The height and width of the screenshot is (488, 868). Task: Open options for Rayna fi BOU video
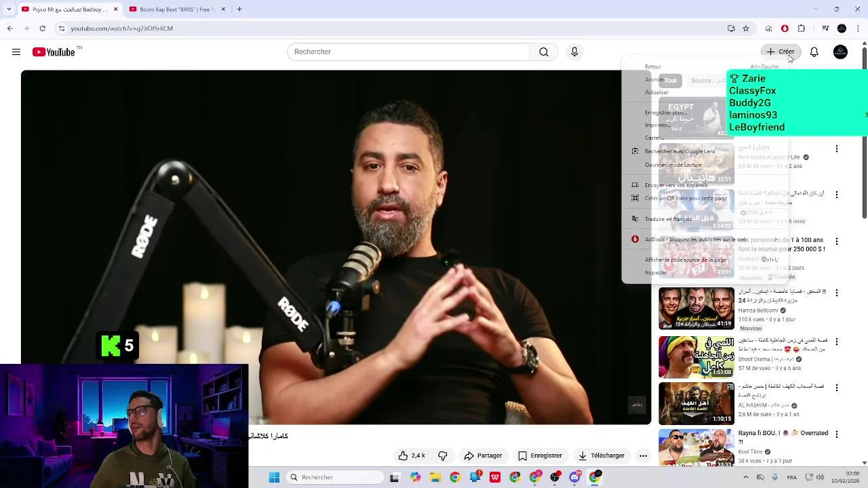(836, 434)
